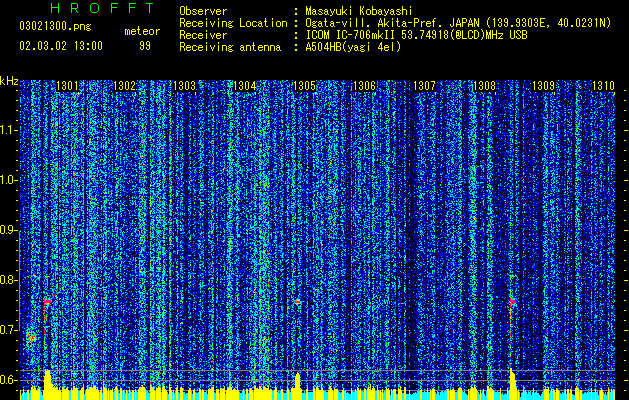Click the Ogata-vill. Akita-Pref. receiving location text
Screen dimensions: 629x400
(458, 23)
